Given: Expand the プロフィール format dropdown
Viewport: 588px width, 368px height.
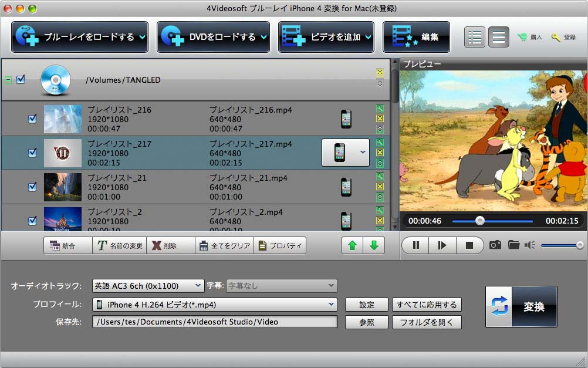Looking at the screenshot, I should pos(215,305).
